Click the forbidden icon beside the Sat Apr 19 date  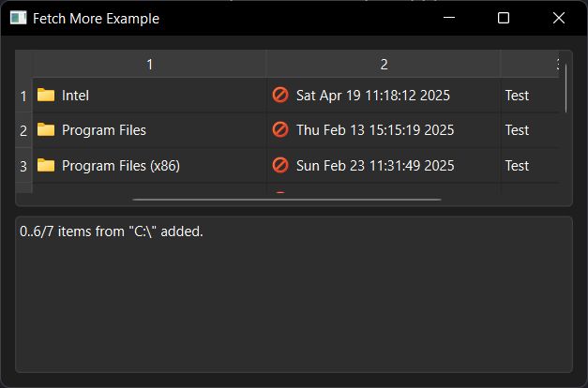(x=280, y=95)
